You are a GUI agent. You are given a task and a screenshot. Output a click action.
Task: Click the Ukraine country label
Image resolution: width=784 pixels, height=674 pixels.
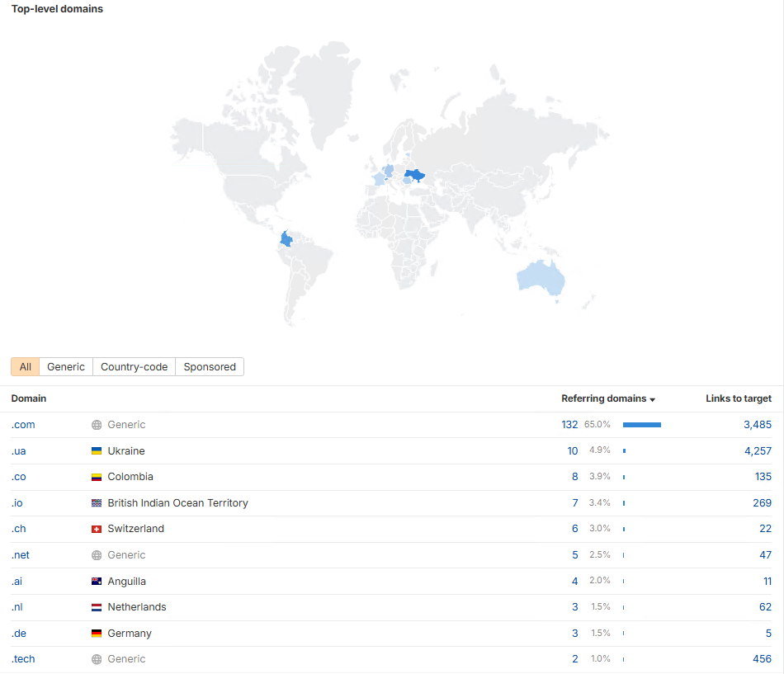tap(126, 451)
